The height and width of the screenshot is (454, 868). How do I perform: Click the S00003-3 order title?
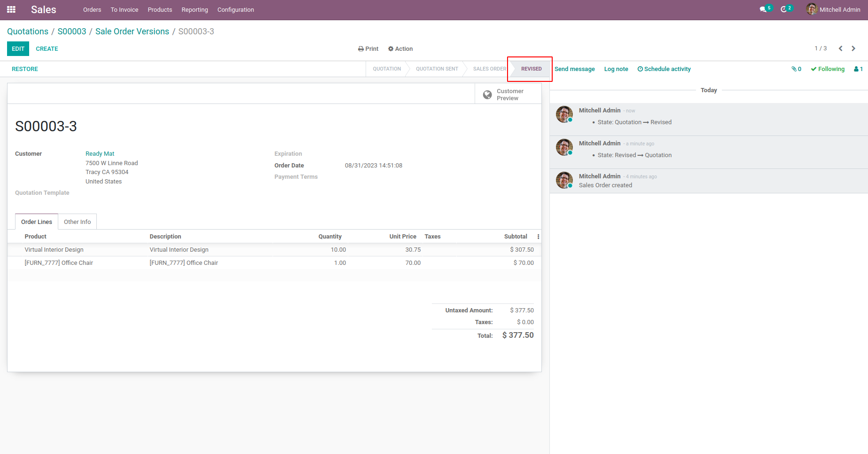click(x=46, y=126)
